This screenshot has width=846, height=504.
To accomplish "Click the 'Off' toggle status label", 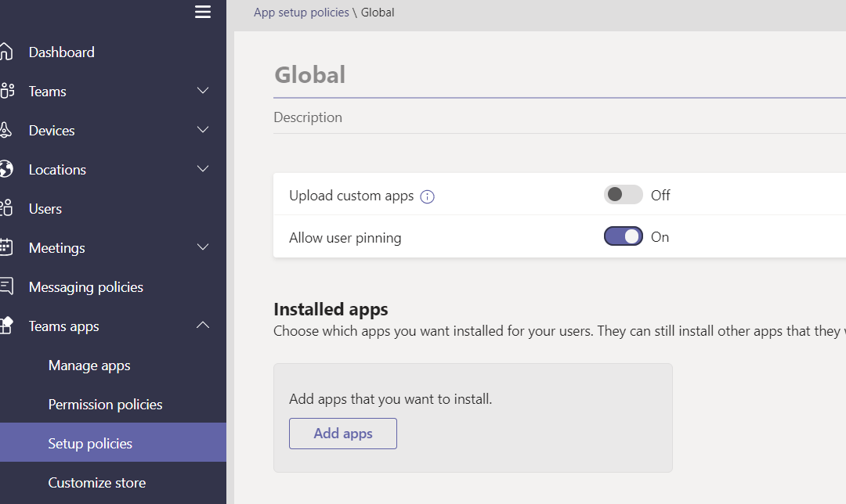I will point(660,195).
